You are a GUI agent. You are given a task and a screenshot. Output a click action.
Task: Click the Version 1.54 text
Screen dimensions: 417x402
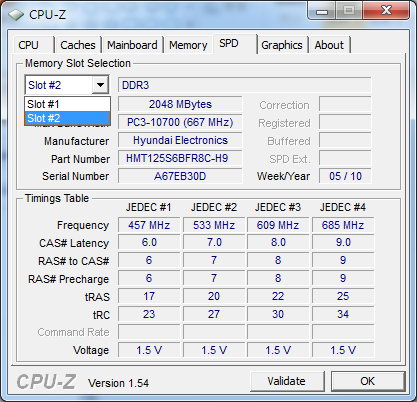[x=118, y=383]
